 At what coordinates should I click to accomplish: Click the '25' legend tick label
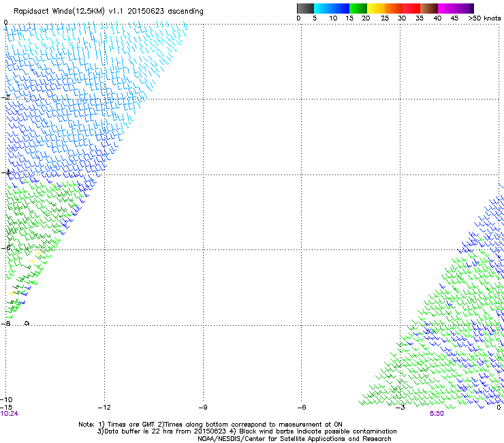pyautogui.click(x=385, y=18)
